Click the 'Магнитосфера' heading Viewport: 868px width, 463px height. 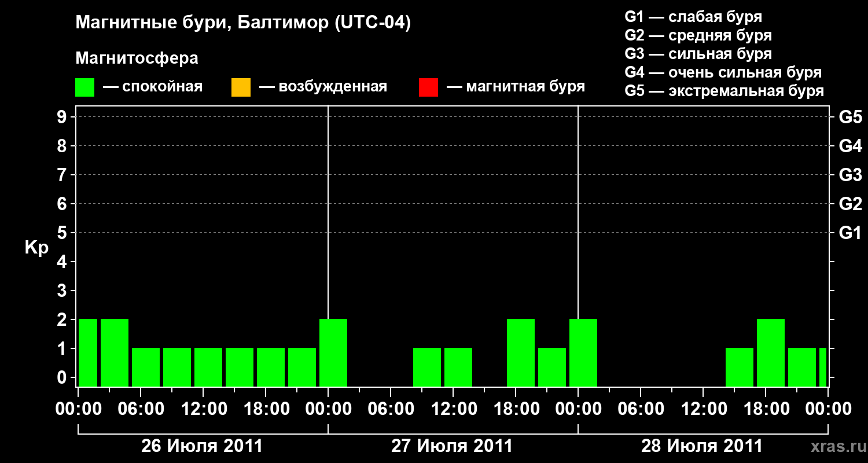(137, 58)
